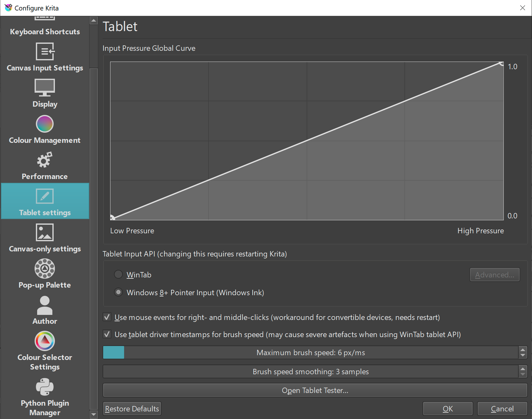Open the Python Plugin Manager icon
The image size is (532, 419).
click(x=45, y=387)
